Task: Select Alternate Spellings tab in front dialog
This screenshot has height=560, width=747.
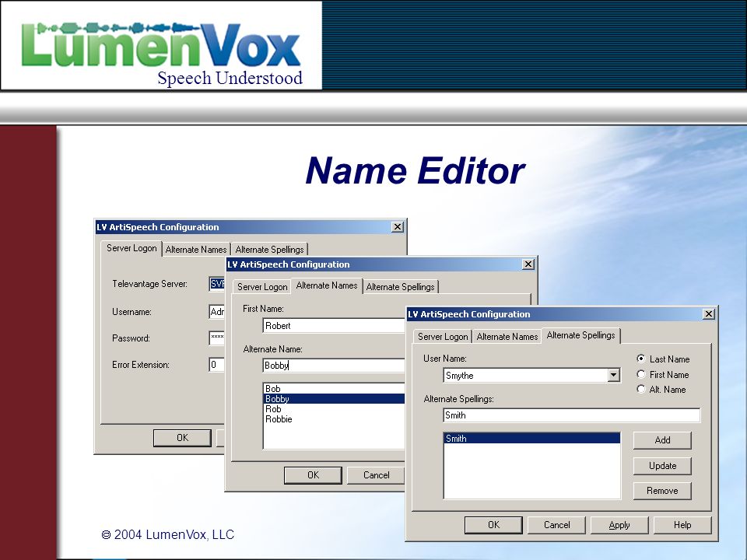Action: (x=580, y=335)
